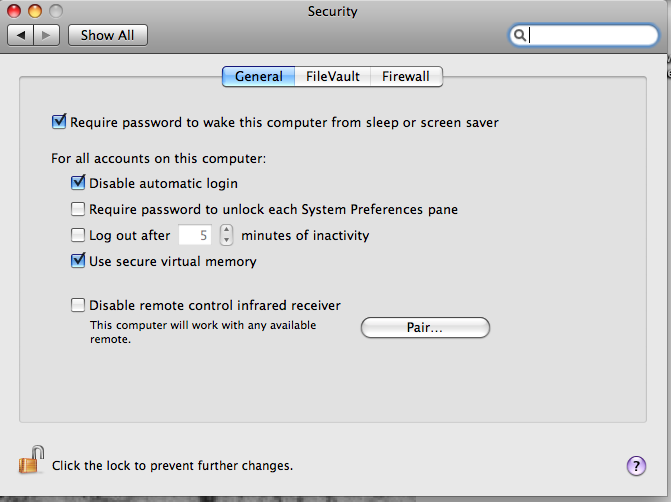
Task: Decrease logout minutes with stepper down arrow
Action: (x=226, y=240)
